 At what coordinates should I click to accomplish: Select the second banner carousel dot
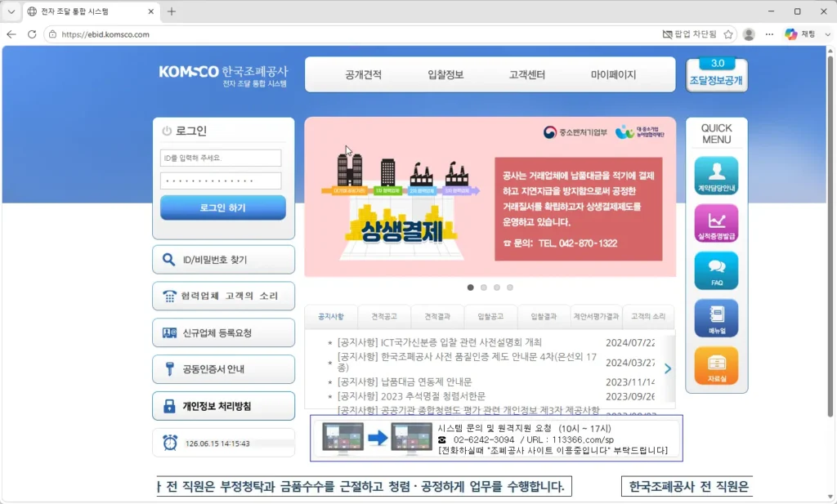click(484, 288)
